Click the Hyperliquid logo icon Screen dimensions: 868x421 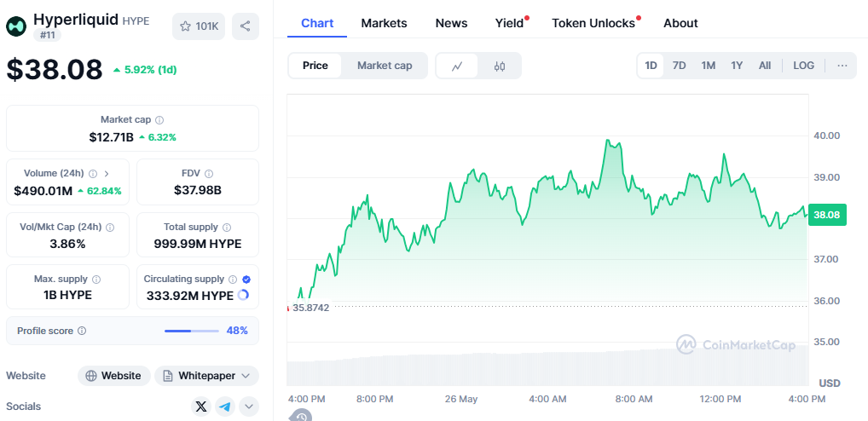pos(16,26)
